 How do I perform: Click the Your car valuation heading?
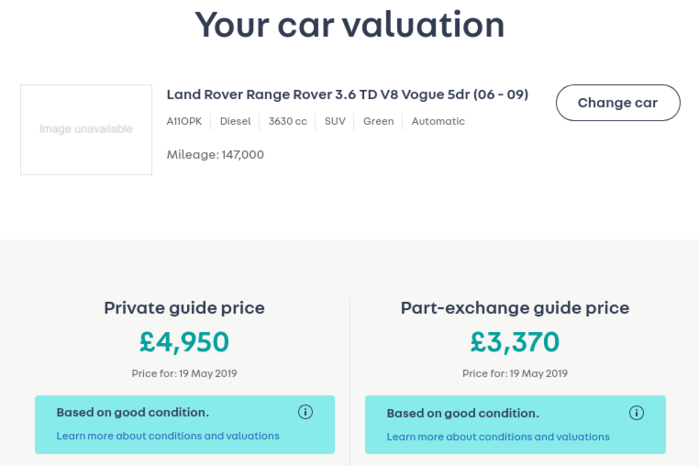pos(350,25)
